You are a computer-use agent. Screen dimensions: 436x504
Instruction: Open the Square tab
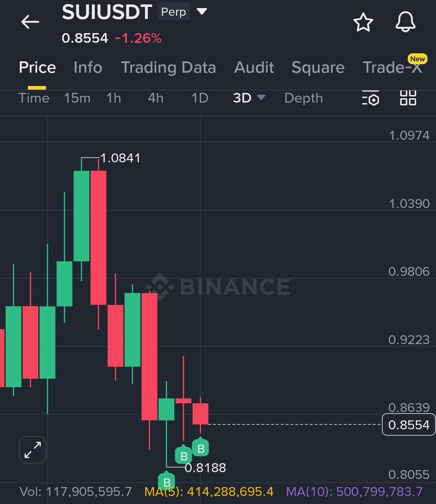pyautogui.click(x=318, y=67)
